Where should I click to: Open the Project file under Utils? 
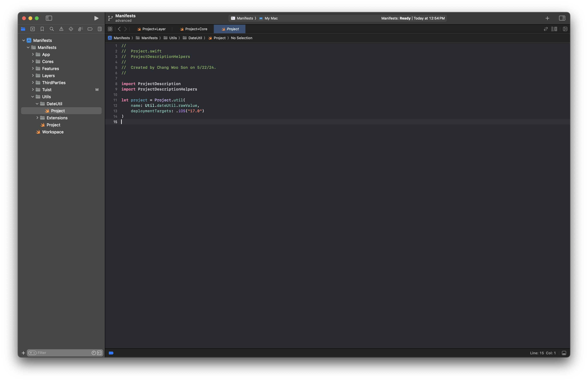coord(61,125)
